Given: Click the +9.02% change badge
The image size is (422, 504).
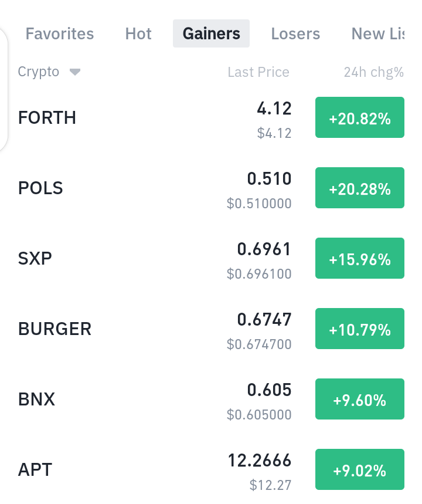Looking at the screenshot, I should pos(360,469).
